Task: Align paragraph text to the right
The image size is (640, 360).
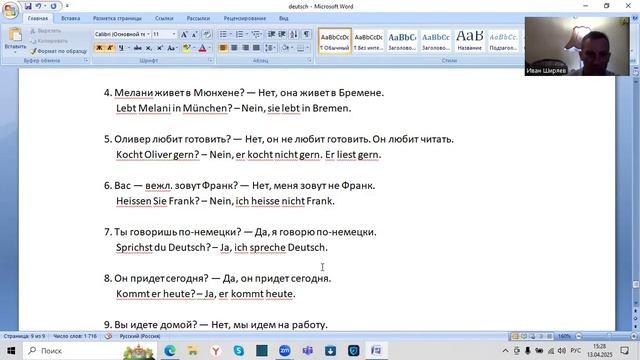Action: point(245,48)
